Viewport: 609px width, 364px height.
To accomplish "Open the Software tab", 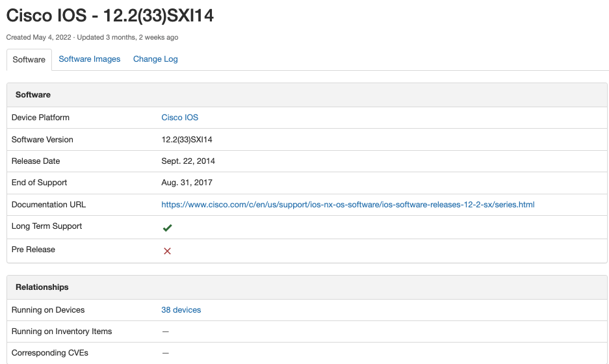I will pos(29,59).
